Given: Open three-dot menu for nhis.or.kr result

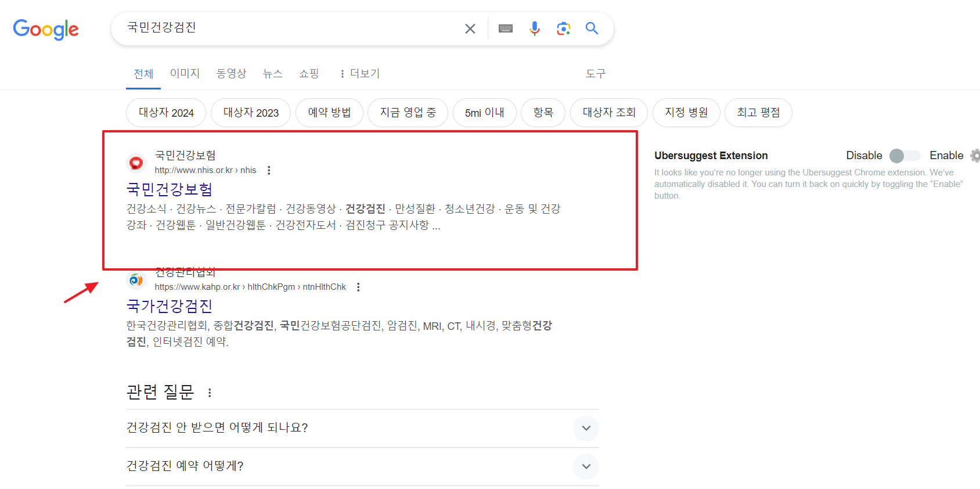Looking at the screenshot, I should click(269, 170).
